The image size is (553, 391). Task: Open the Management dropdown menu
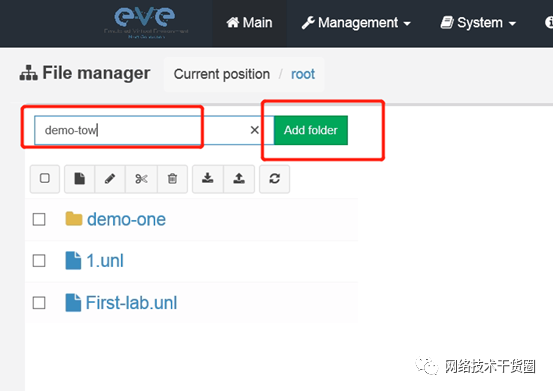tap(356, 23)
